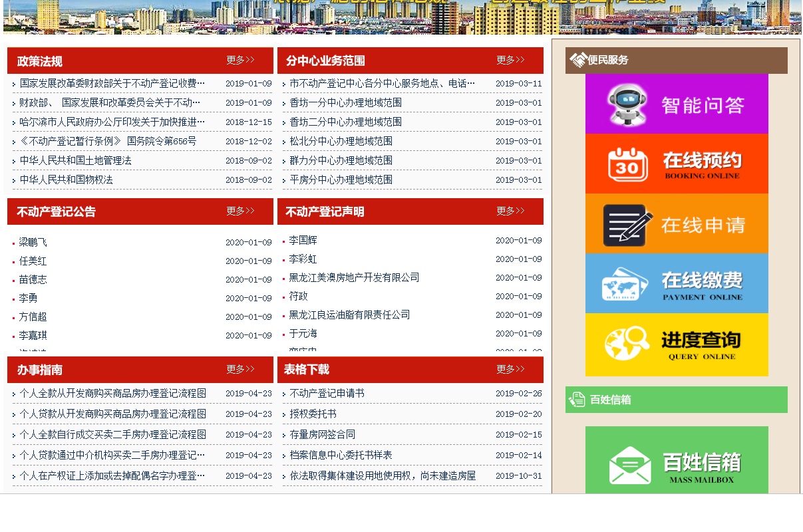This screenshot has width=803, height=532.
Task: View 更多>> in 分中心业务范围
Action: pos(510,60)
